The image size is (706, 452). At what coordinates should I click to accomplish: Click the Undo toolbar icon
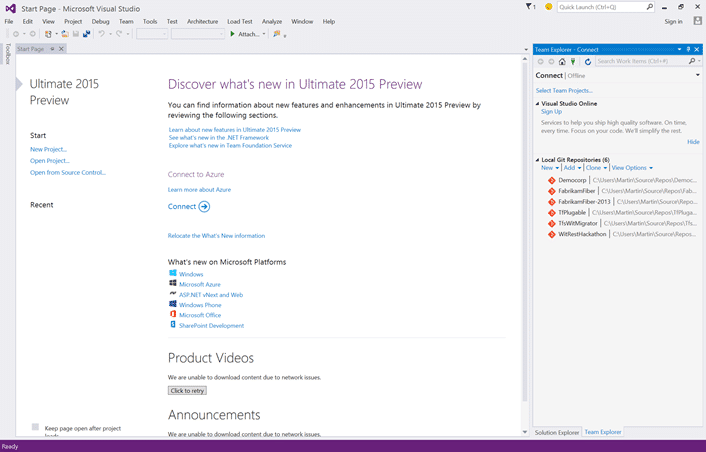(102, 34)
